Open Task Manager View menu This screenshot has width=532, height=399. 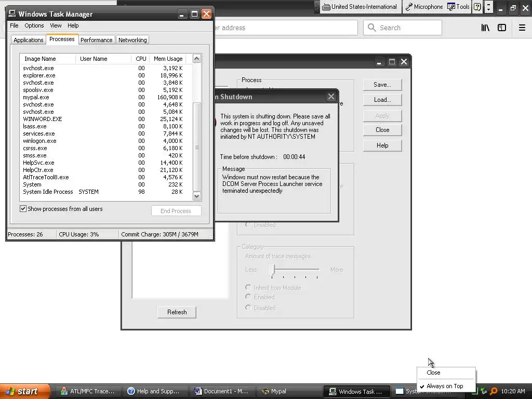pos(56,25)
